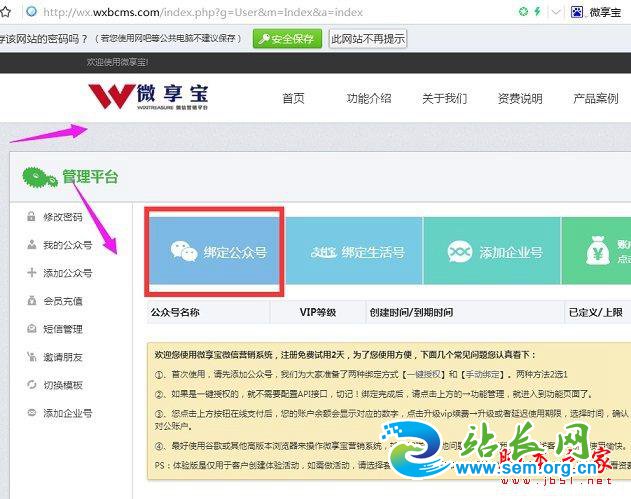This screenshot has height=499, width=631.
Task: Click the site globe icon in address bar
Action: (x=31, y=12)
